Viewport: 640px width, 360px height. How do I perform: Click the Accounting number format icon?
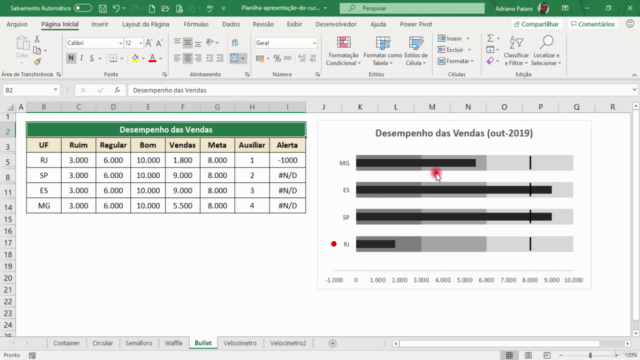[x=260, y=58]
